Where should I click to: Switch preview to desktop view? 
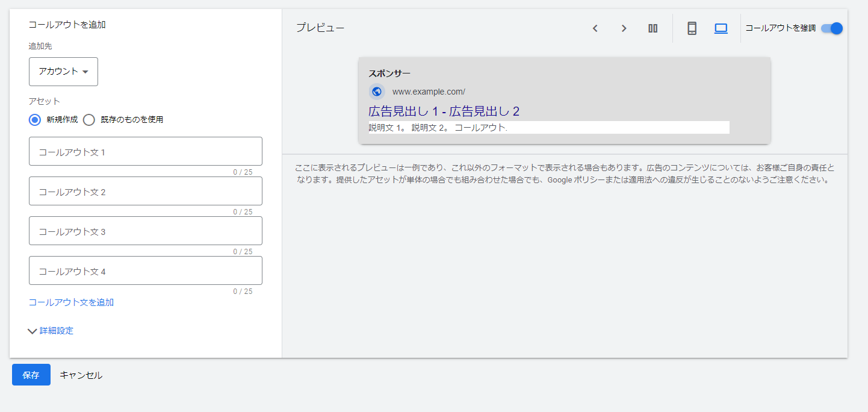[x=721, y=28]
